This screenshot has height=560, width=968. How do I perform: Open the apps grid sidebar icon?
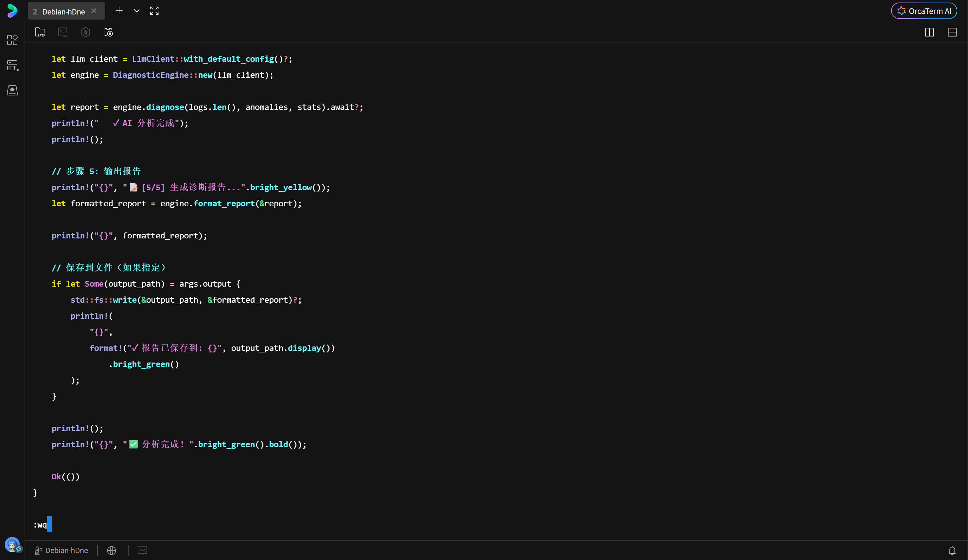[x=12, y=40]
